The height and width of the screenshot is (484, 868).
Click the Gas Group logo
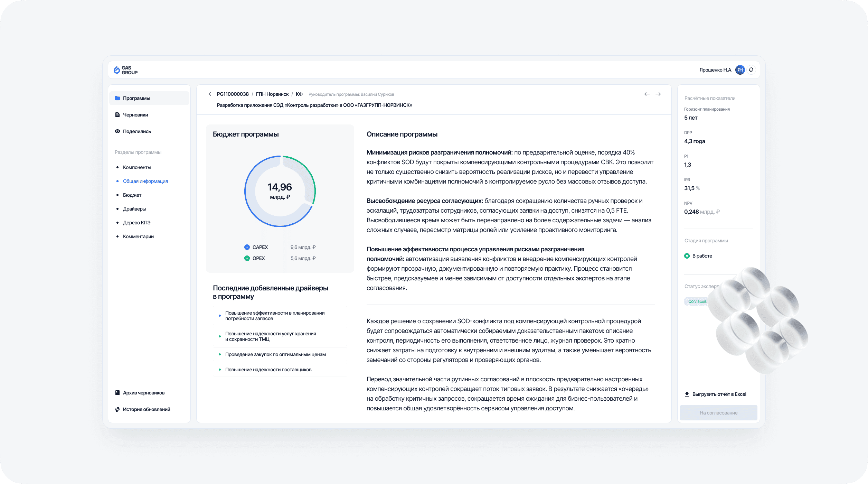[126, 70]
